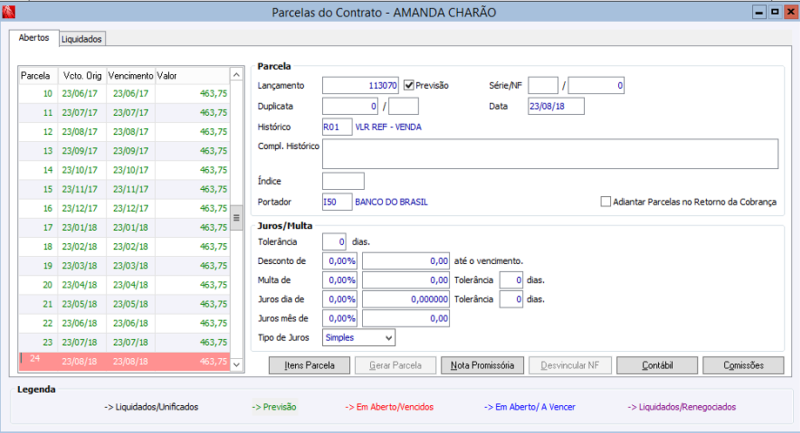The image size is (800, 433).
Task: Select highlighted parcel row 24
Action: (124, 361)
